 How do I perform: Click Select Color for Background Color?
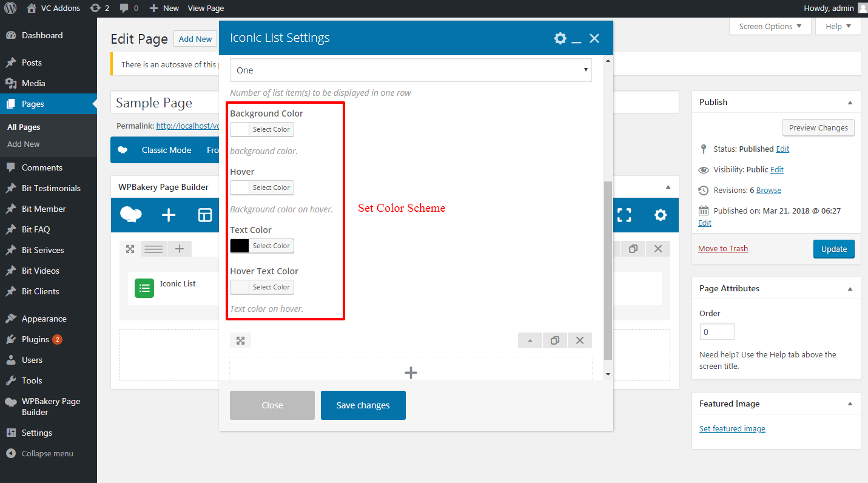(x=271, y=129)
